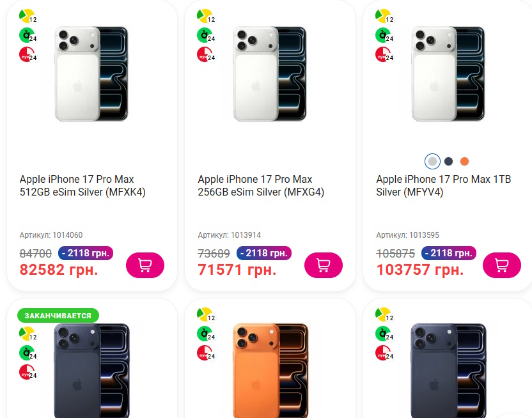Click the dark blue iPhone image with Заканчивается label
The image size is (532, 418).
click(91, 371)
